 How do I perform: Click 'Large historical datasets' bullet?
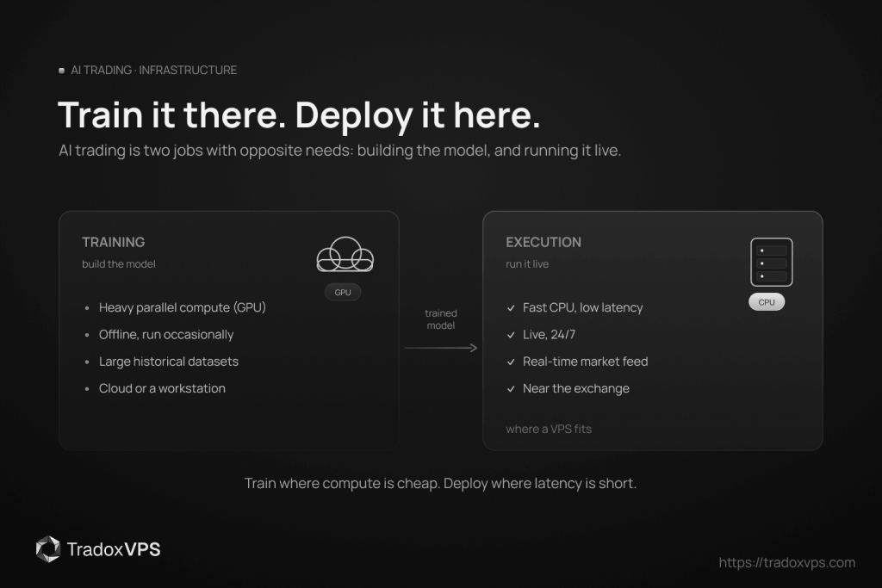pos(169,362)
